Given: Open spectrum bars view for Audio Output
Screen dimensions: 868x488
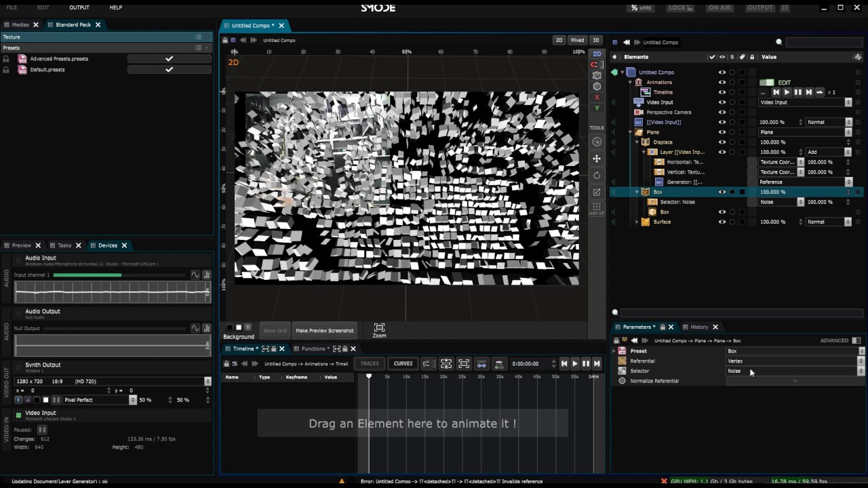Looking at the screenshot, I should point(206,328).
